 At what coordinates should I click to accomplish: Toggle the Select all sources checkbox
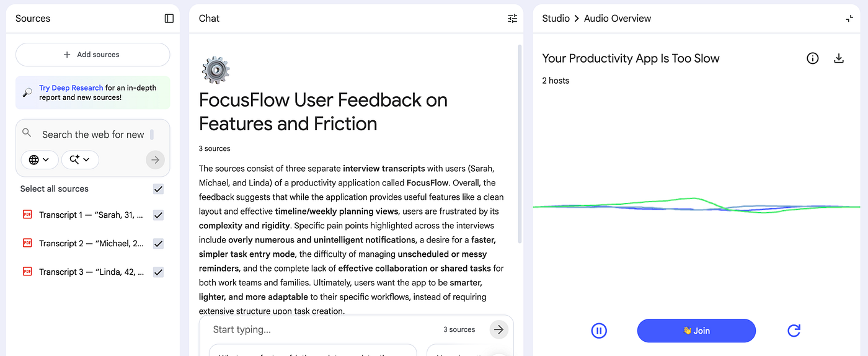pos(158,189)
